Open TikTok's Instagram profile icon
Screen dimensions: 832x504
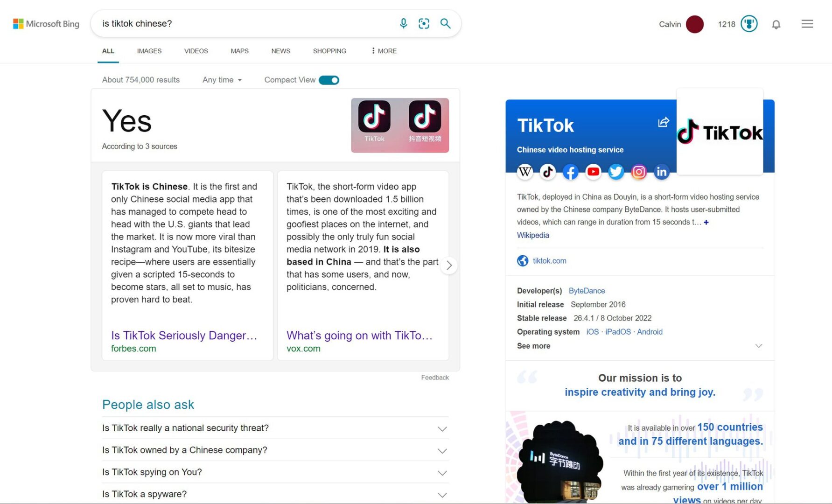pyautogui.click(x=638, y=172)
